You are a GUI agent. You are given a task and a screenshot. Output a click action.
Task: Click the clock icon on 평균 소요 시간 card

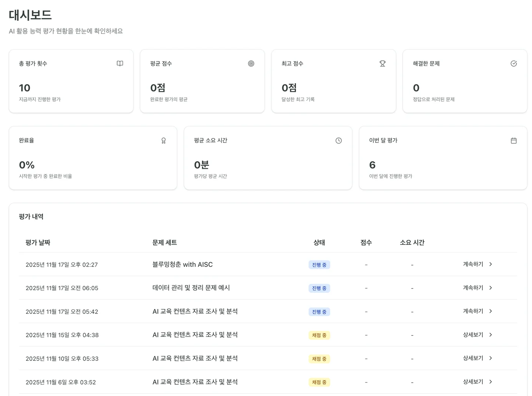pyautogui.click(x=338, y=140)
